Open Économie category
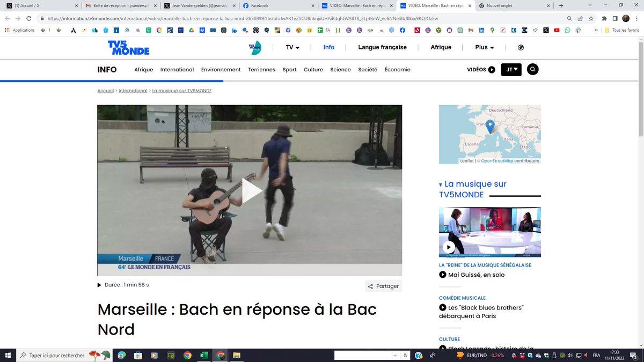 pyautogui.click(x=398, y=70)
